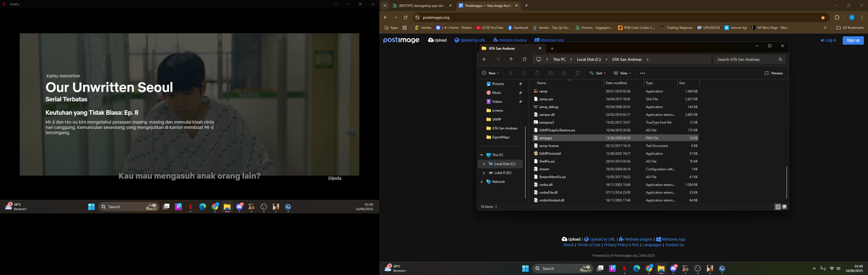Sort files by Date modified column header
The width and height of the screenshot is (868, 275).
pos(623,83)
